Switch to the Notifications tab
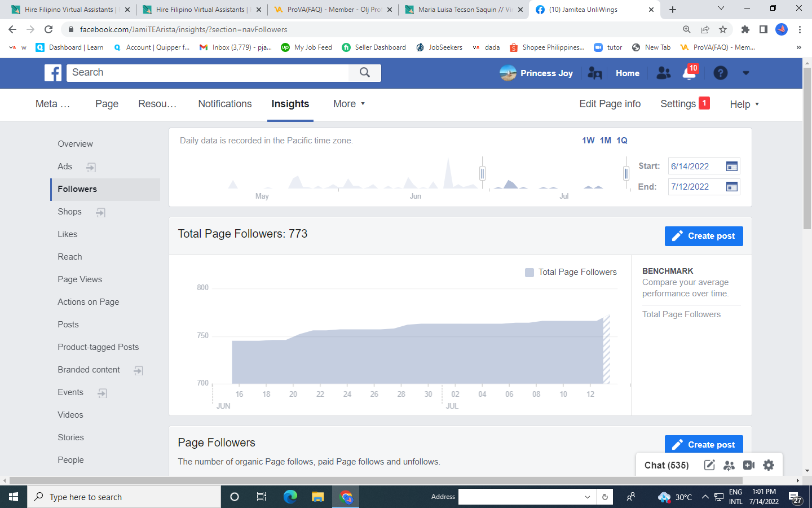This screenshot has width=812, height=508. click(x=225, y=104)
